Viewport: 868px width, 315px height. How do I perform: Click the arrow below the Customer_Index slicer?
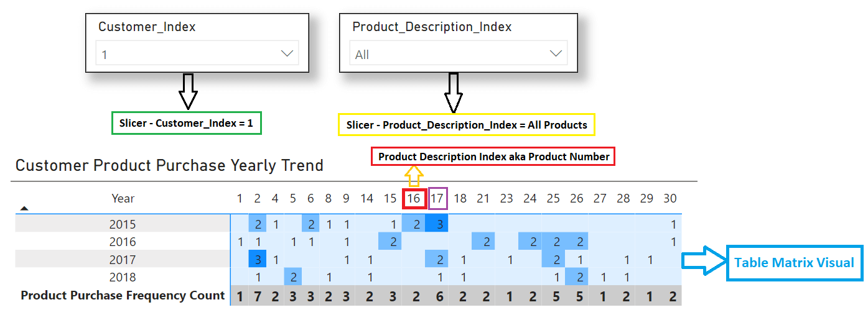(x=188, y=91)
